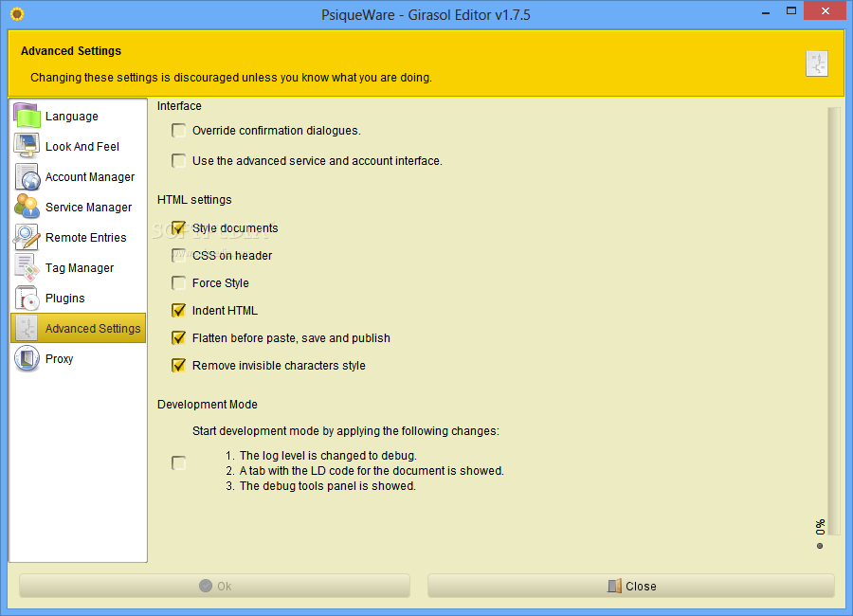Click the progress indicator dot below 0%
This screenshot has height=616, width=853.
point(820,546)
